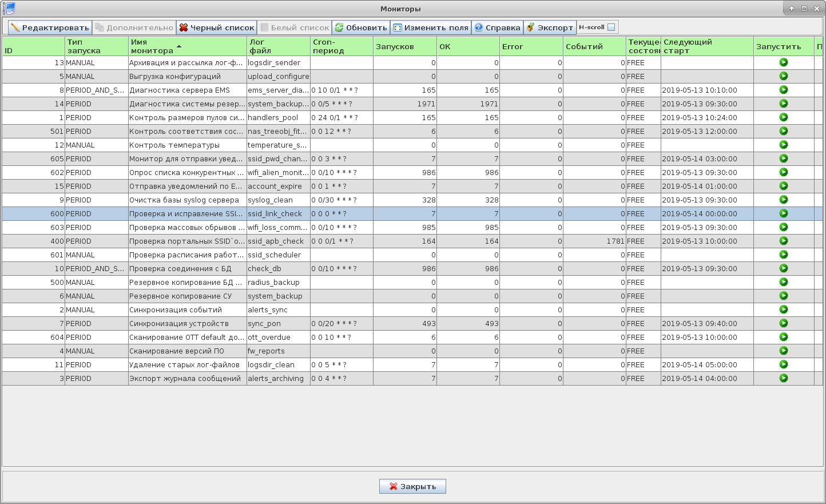Launch the temperature monitor via its green play icon
This screenshot has width=826, height=504.
click(x=783, y=145)
